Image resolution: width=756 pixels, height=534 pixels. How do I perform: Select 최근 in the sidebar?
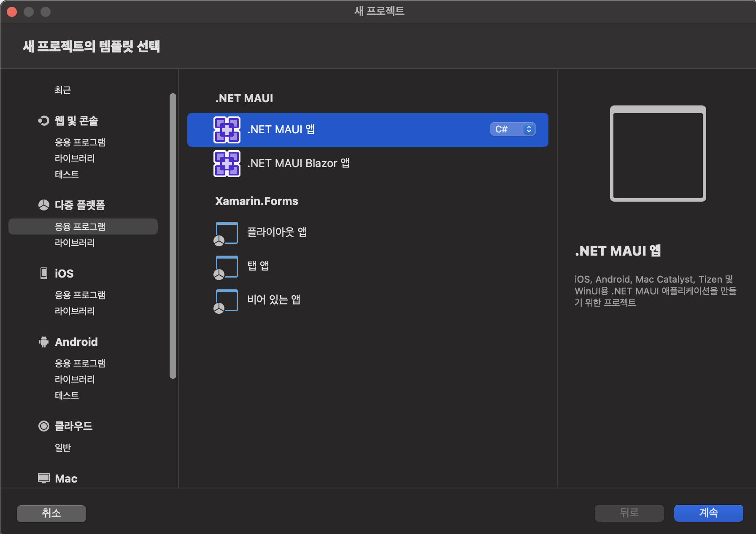pyautogui.click(x=62, y=90)
